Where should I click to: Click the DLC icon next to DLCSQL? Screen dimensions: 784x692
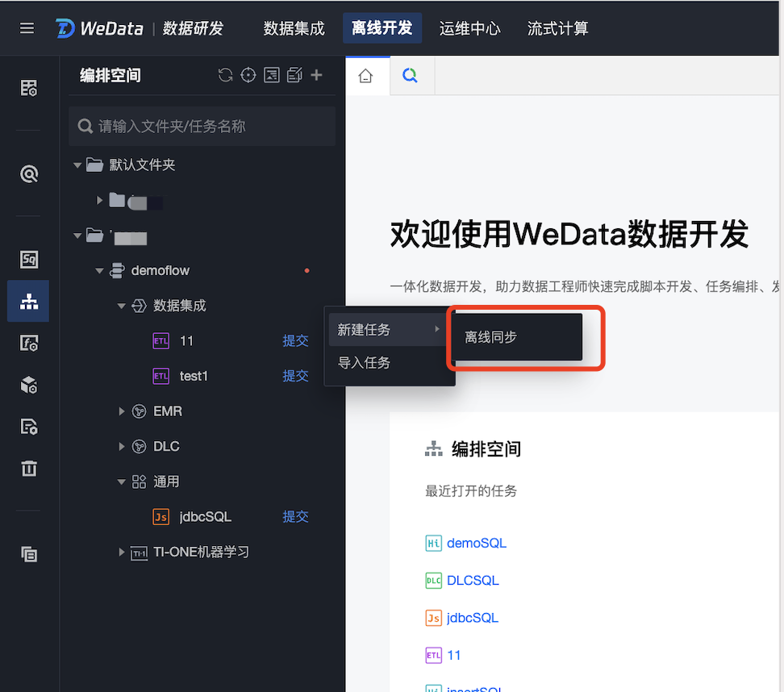pyautogui.click(x=433, y=581)
